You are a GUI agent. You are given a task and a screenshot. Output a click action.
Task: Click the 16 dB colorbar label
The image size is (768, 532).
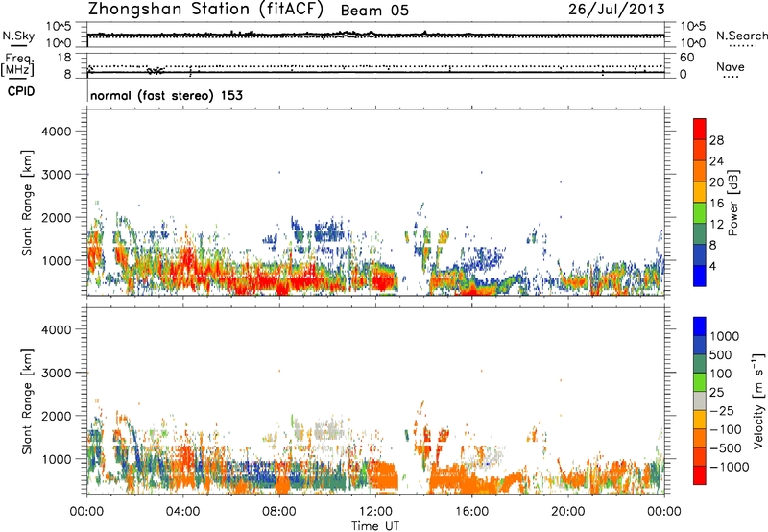click(716, 204)
